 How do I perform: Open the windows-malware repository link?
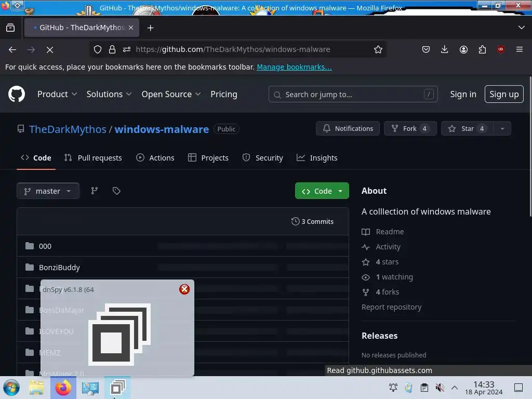pyautogui.click(x=162, y=129)
